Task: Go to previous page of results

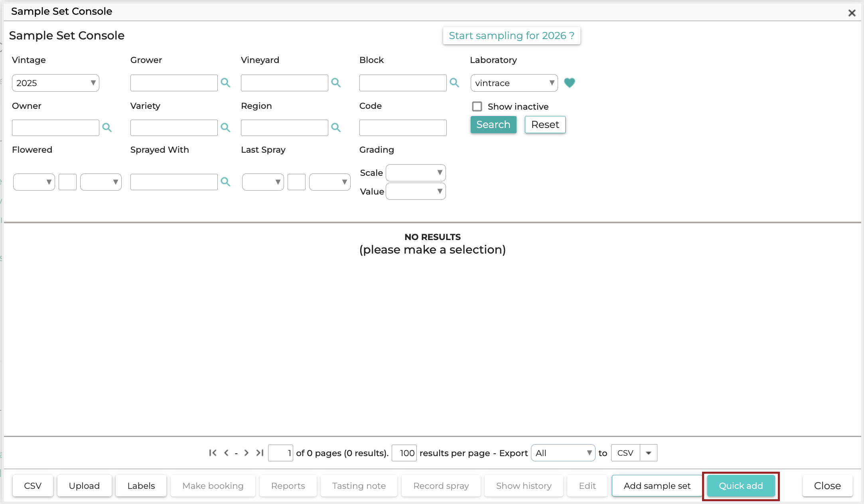Action: tap(226, 453)
